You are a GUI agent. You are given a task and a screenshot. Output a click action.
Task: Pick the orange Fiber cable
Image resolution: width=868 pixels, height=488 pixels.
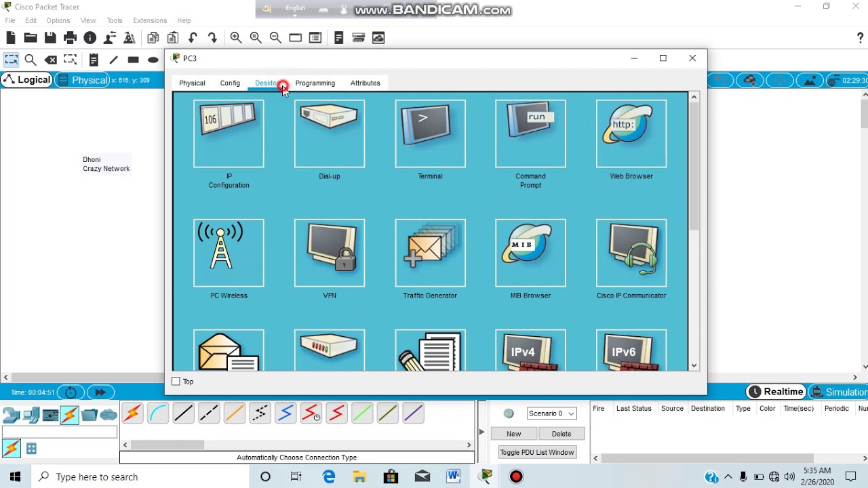(234, 413)
